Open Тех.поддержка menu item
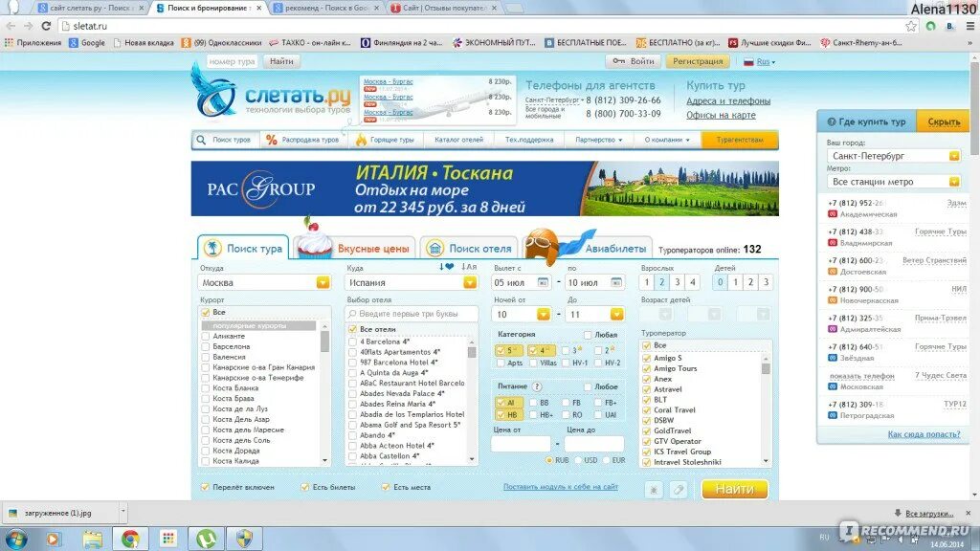The width and height of the screenshot is (980, 551). tap(529, 140)
